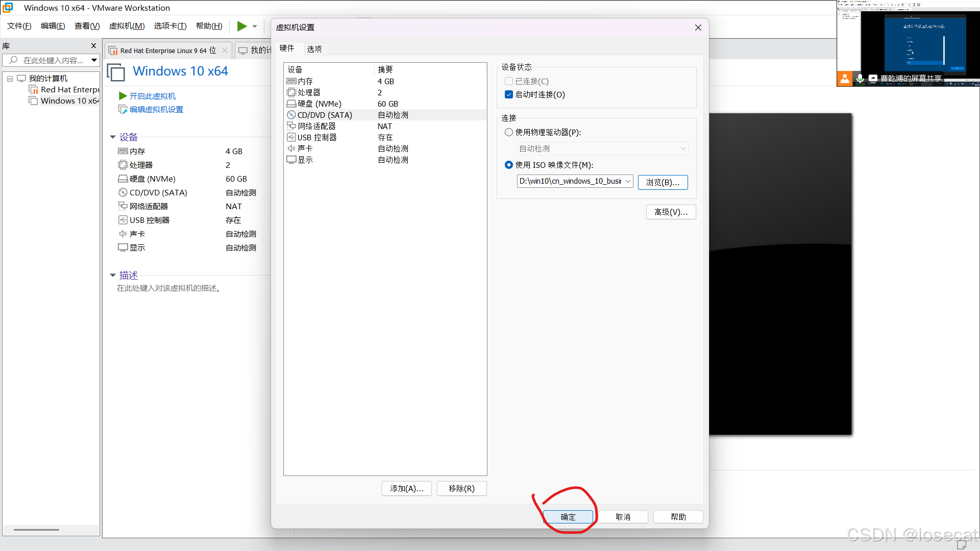
Task: Select 使用 ISO 映像文件(M) radio button
Action: (x=509, y=165)
